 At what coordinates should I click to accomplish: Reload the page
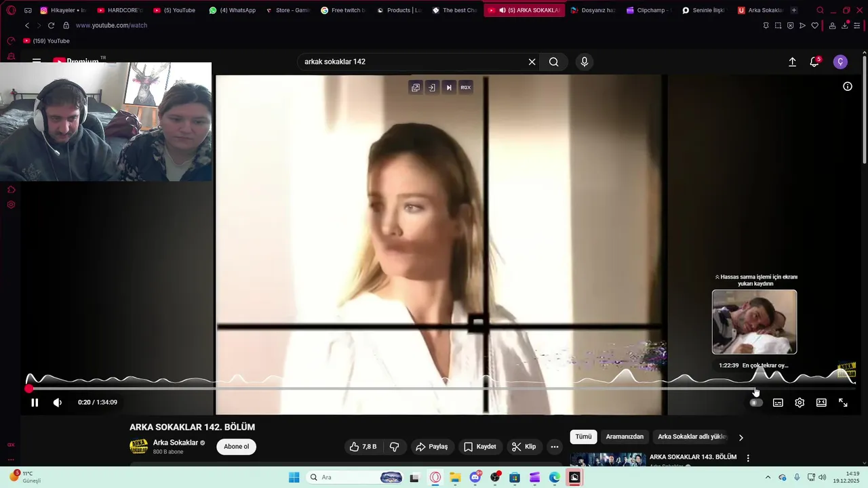pyautogui.click(x=51, y=25)
